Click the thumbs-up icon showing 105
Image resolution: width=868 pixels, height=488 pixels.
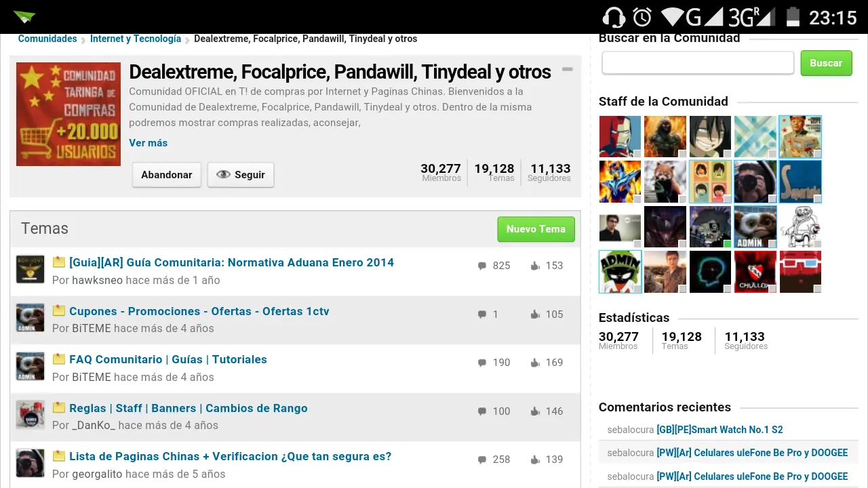pyautogui.click(x=535, y=314)
